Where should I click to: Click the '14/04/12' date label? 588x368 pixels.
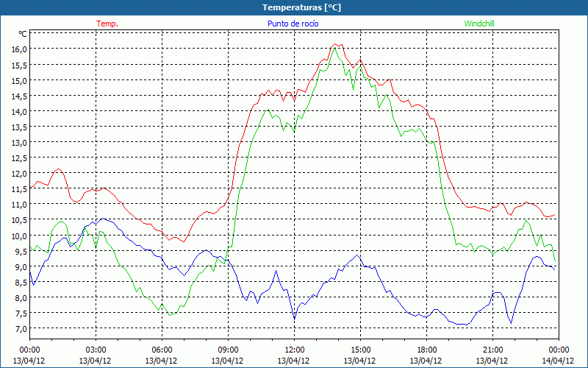click(558, 361)
